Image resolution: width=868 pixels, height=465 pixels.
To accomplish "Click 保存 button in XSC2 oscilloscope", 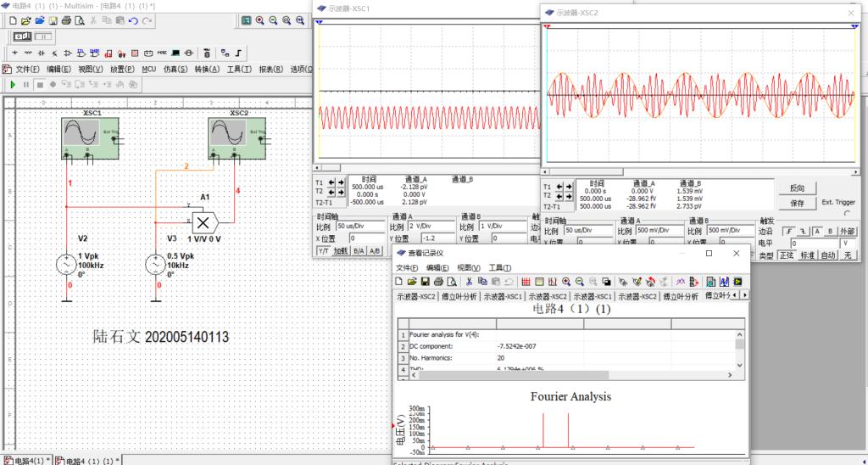I will pos(797,204).
